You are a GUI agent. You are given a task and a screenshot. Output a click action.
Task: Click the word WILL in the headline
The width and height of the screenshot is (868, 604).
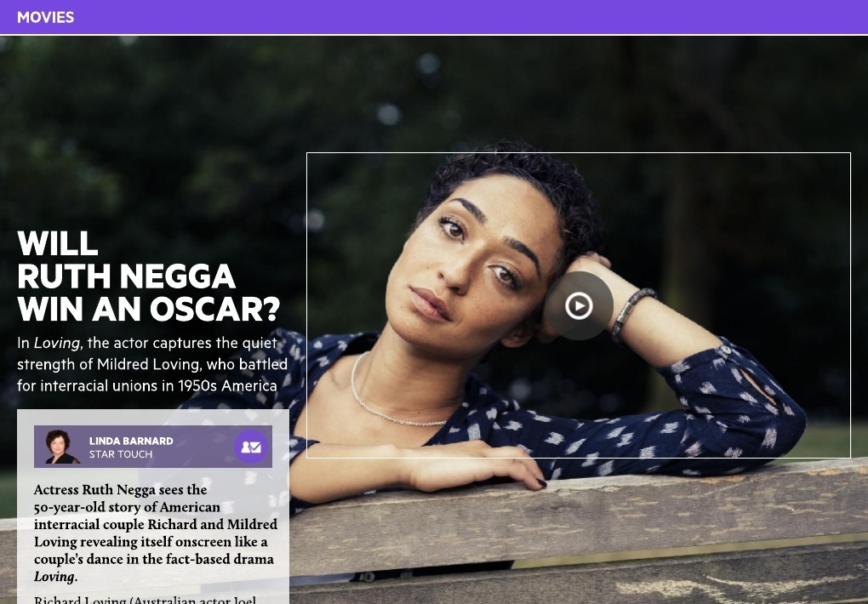click(x=58, y=243)
